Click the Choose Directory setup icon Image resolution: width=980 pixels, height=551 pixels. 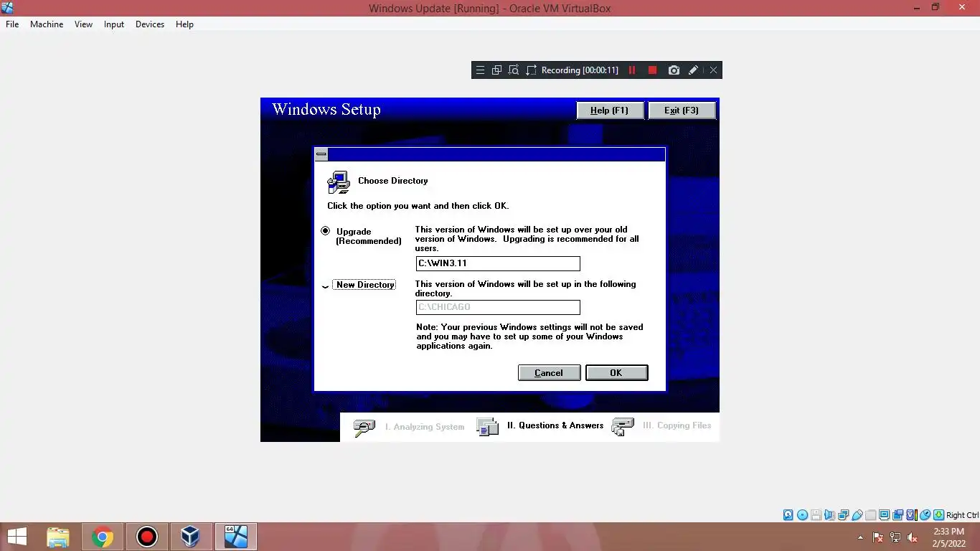tap(339, 182)
